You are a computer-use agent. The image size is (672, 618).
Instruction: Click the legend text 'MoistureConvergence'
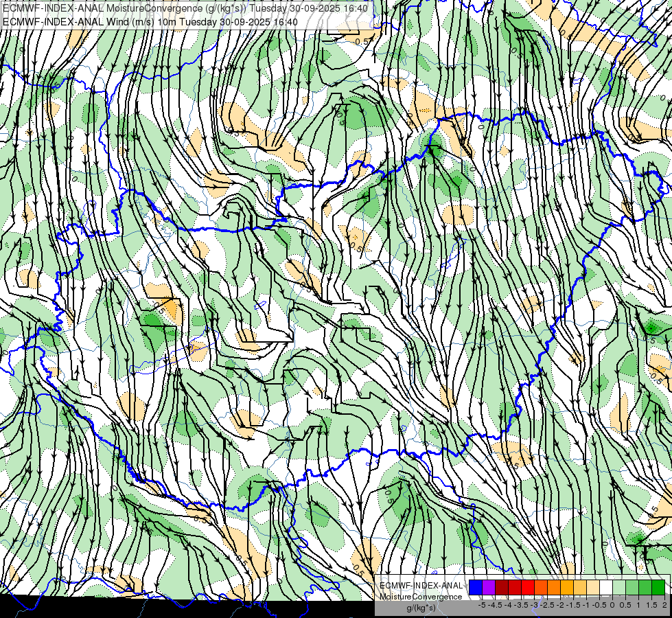421,597
